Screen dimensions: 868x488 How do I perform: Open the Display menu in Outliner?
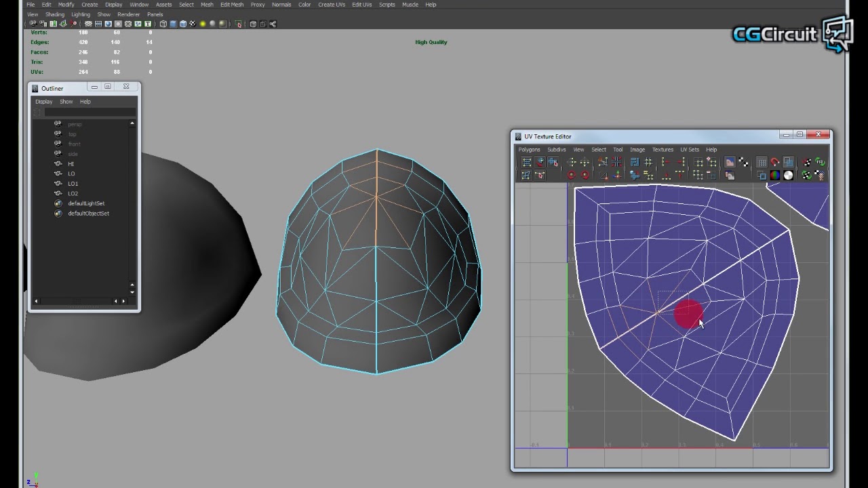44,102
